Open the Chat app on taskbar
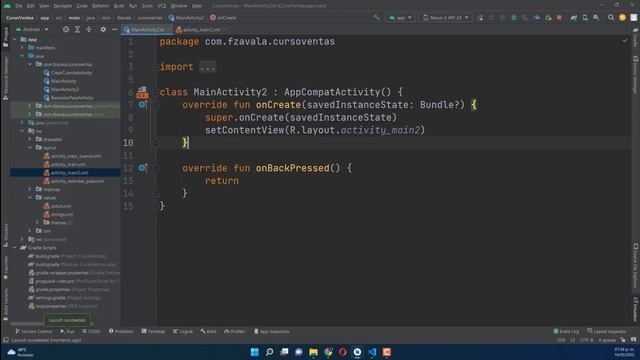640x360 pixels. (298, 352)
